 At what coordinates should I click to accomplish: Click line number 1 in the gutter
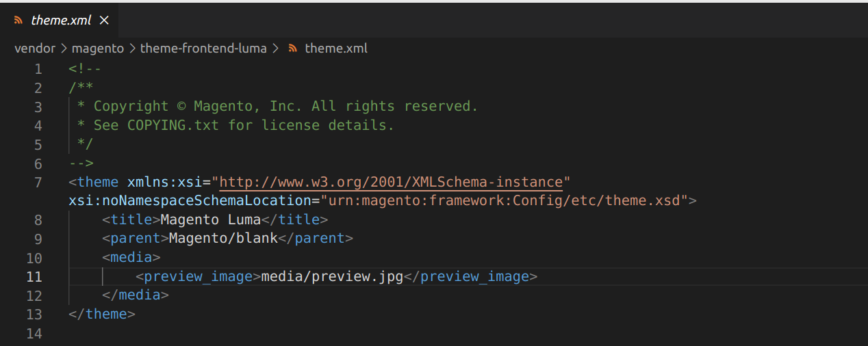tap(38, 69)
